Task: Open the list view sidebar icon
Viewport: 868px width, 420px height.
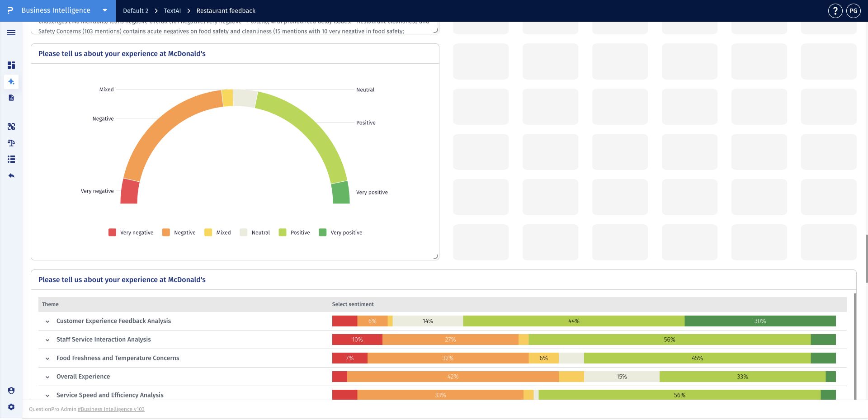Action: [x=11, y=159]
